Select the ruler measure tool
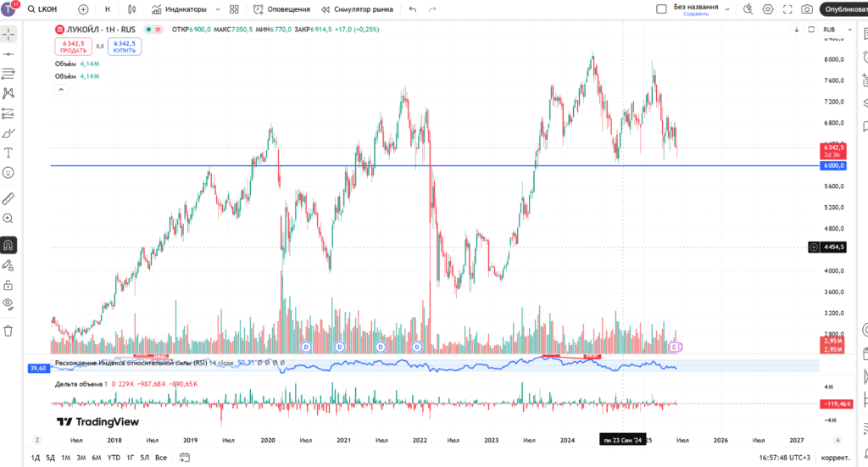Screen dimensions: 868x467 [x=8, y=198]
